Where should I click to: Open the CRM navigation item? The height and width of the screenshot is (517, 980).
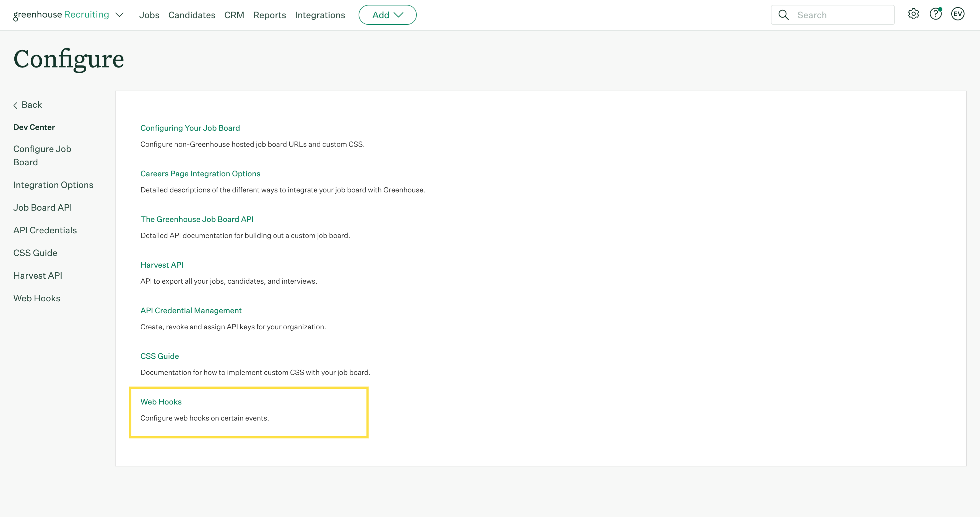[x=234, y=15]
